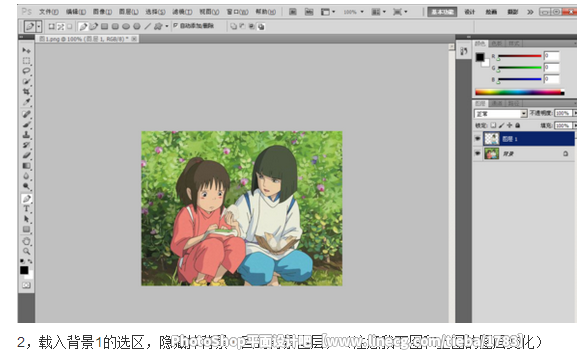Select the Spot Healing Brush tool
579x360 pixels.
pos(26,114)
